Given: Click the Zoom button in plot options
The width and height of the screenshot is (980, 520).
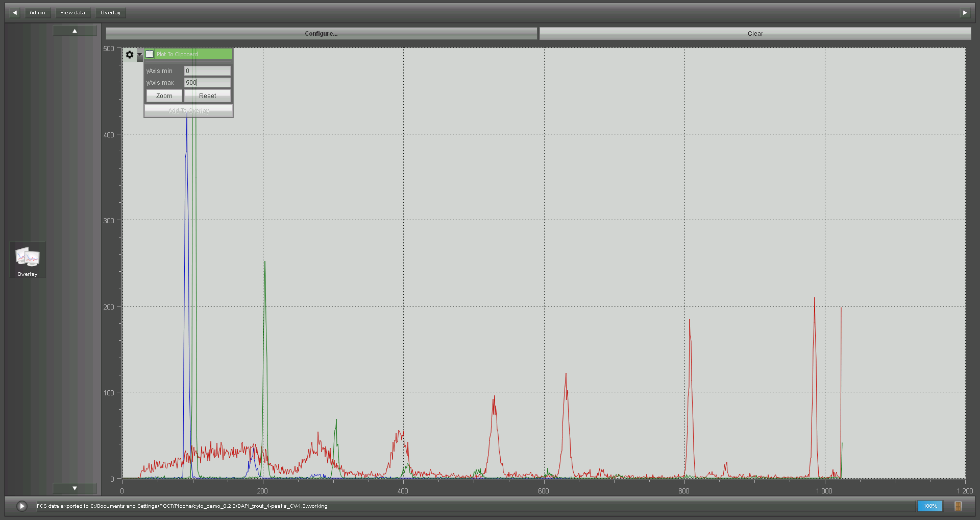Looking at the screenshot, I should (164, 96).
